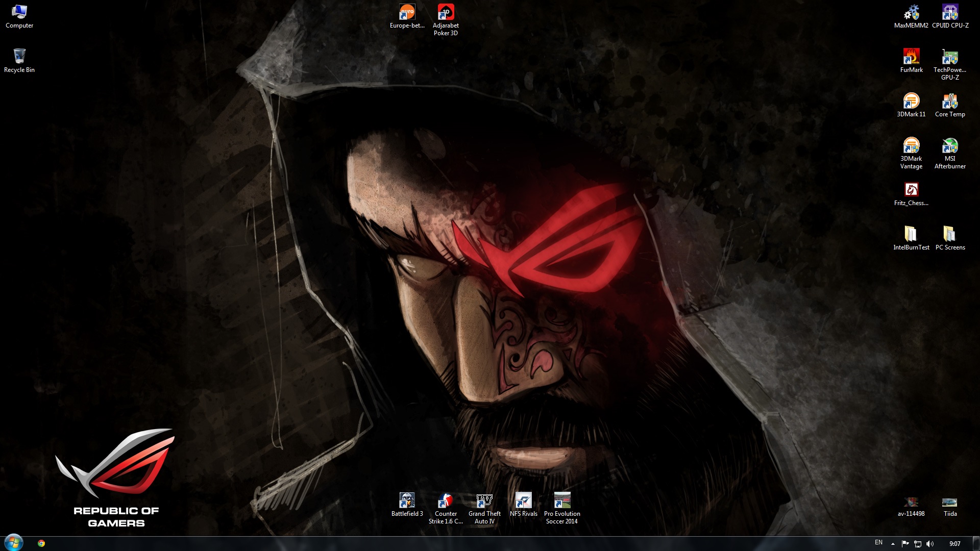This screenshot has width=980, height=551.
Task: Launch 3DMark 11
Action: click(911, 105)
